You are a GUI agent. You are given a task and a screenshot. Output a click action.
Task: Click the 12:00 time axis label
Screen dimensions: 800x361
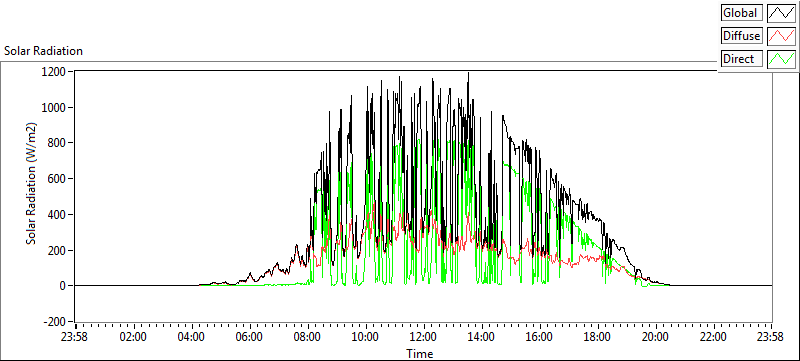pyautogui.click(x=423, y=338)
